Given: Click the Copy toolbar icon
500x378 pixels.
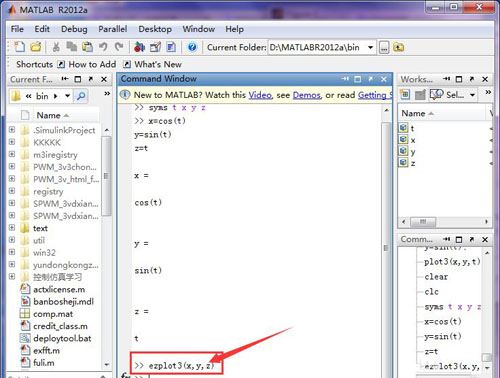Looking at the screenshot, I should [71, 47].
